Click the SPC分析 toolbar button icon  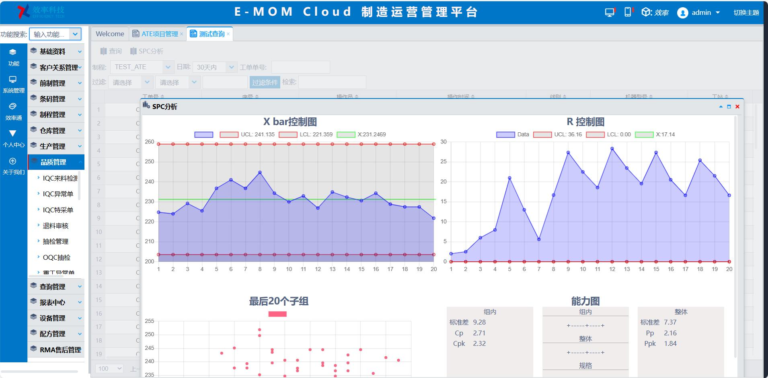(133, 51)
